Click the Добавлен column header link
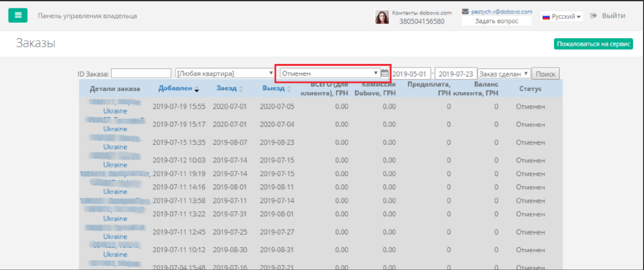 (175, 88)
